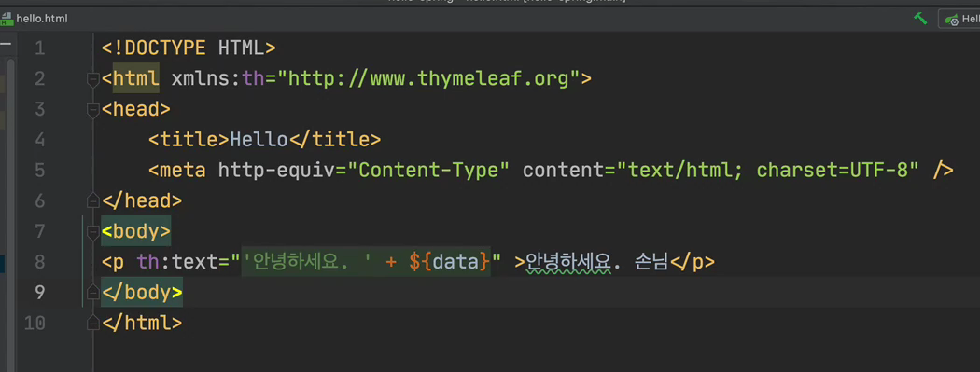Select the hello.html editor tab
This screenshot has height=372, width=980.
pos(35,19)
